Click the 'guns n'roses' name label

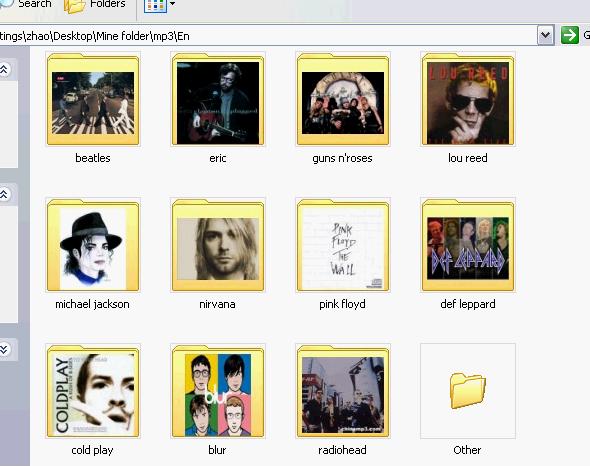(342, 158)
